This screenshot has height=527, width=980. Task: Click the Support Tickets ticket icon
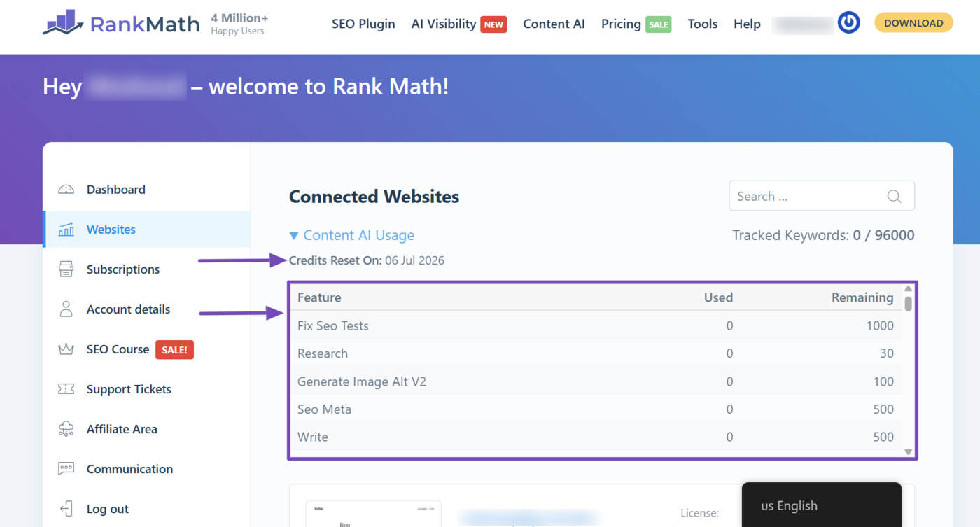pyautogui.click(x=66, y=389)
